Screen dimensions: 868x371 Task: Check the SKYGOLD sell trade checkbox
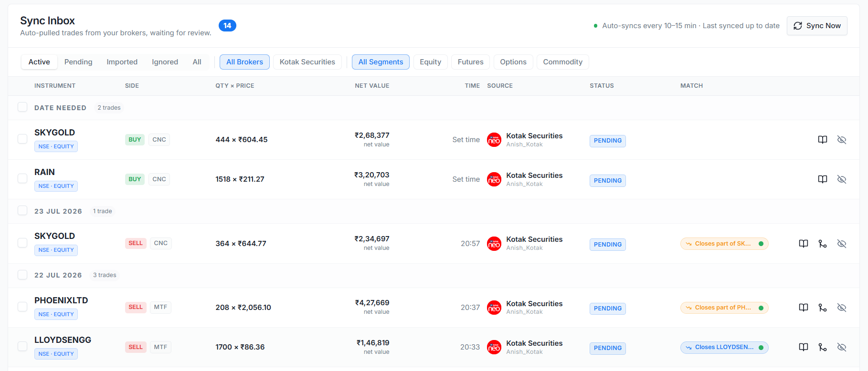pyautogui.click(x=22, y=243)
